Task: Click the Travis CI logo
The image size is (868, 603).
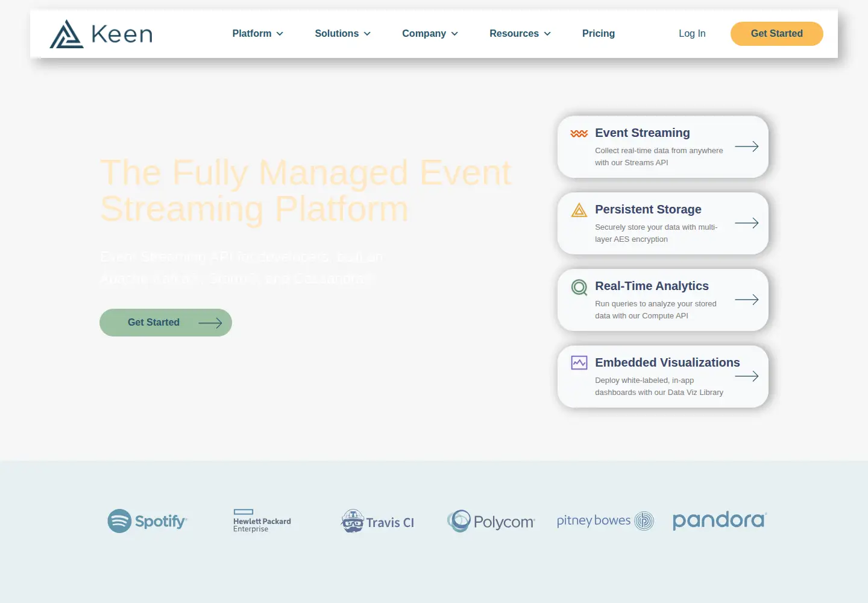Action: [x=378, y=521]
